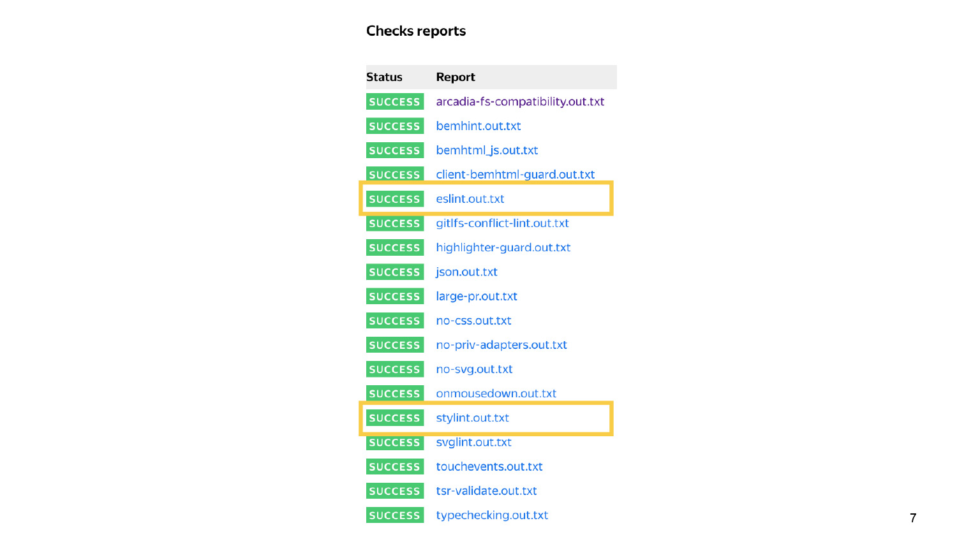Viewport: 980px width, 551px height.
Task: Click SUCCESS badge next to eslint.out.txt
Action: point(394,199)
